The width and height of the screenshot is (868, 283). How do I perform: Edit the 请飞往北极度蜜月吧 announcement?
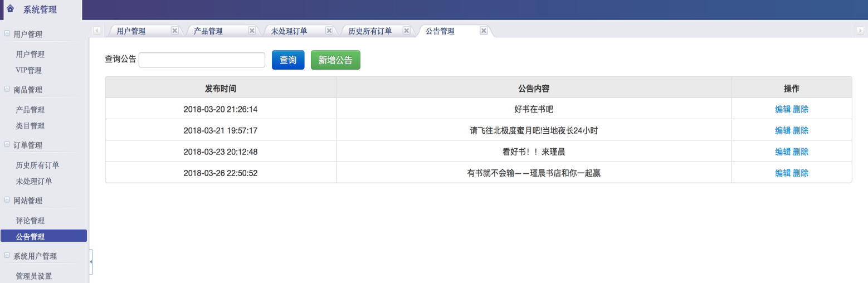click(x=783, y=130)
